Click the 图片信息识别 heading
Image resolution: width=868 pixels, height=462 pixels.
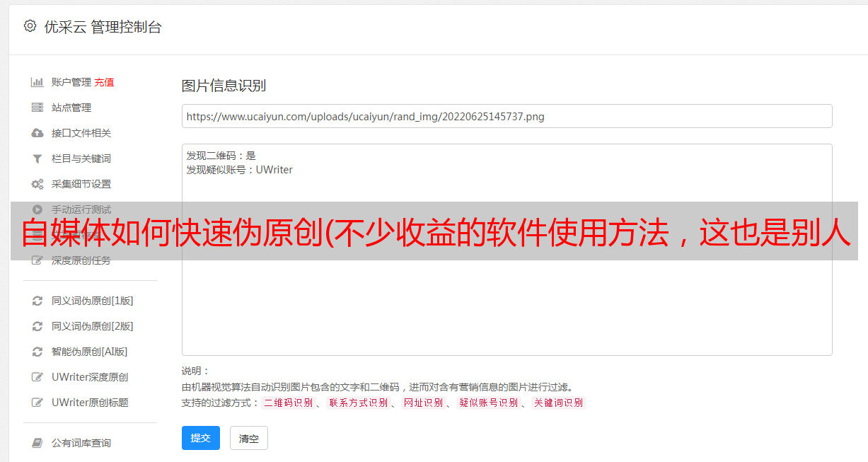coord(224,86)
